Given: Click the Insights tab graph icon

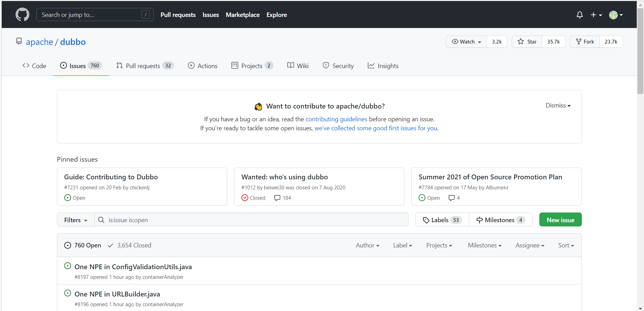Looking at the screenshot, I should point(371,65).
